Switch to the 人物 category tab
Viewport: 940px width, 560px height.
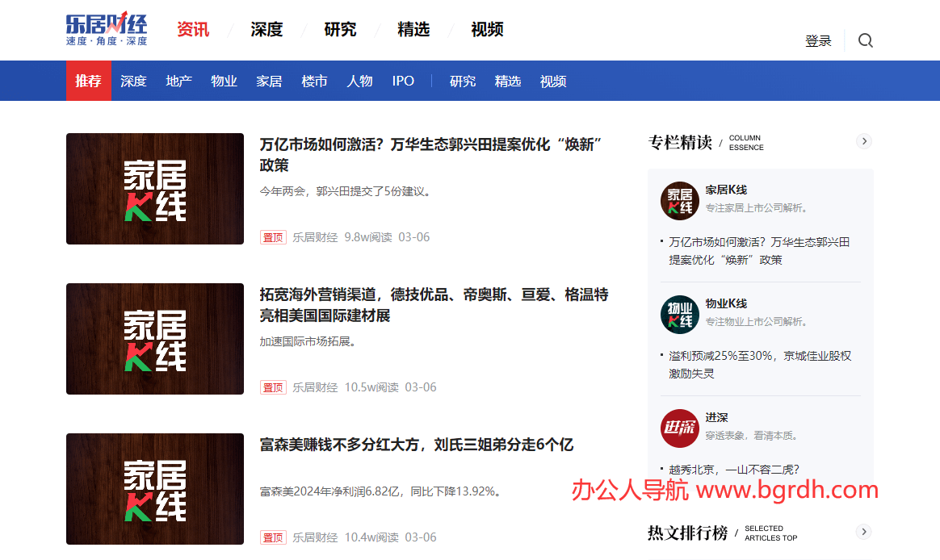(359, 81)
